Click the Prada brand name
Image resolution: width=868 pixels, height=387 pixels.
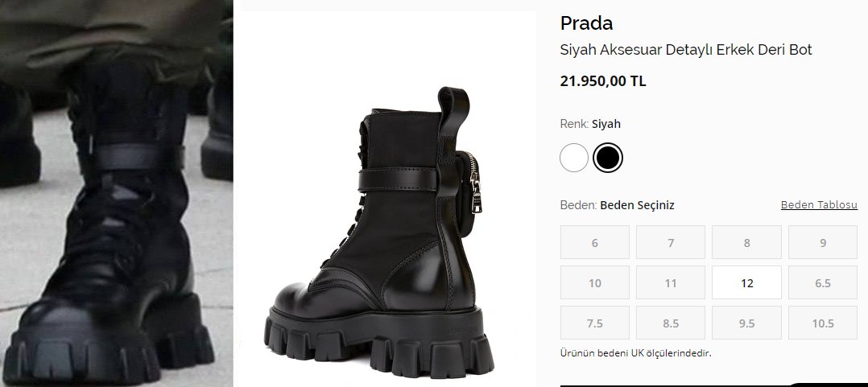pos(586,23)
